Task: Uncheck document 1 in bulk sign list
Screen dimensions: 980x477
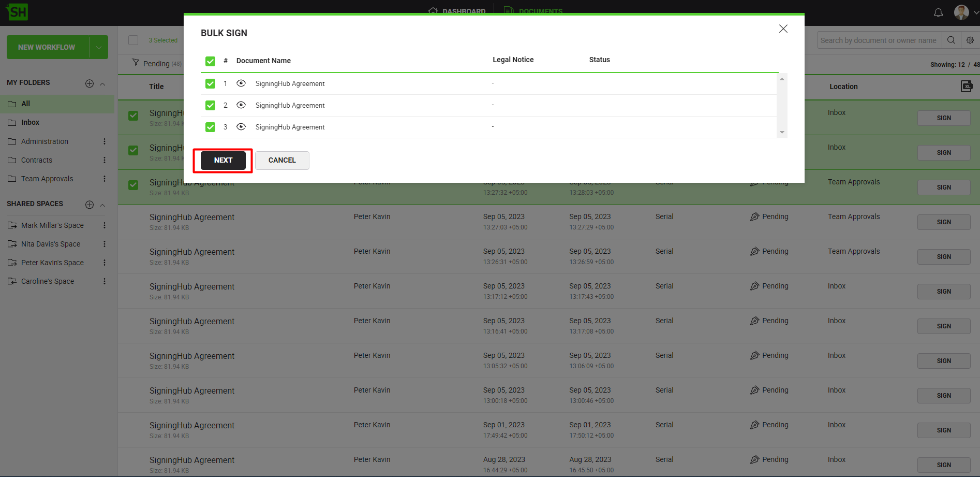Action: 210,83
